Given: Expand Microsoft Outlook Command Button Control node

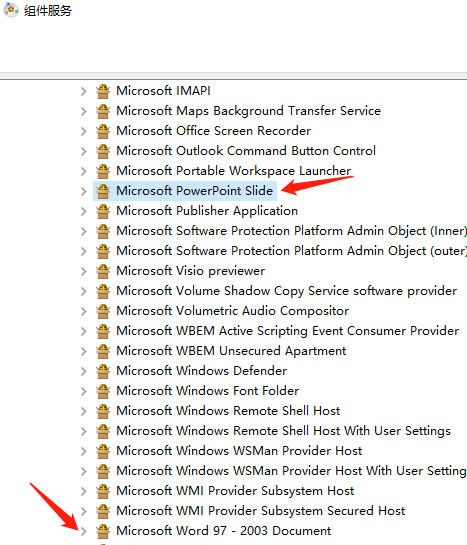Looking at the screenshot, I should tap(83, 151).
